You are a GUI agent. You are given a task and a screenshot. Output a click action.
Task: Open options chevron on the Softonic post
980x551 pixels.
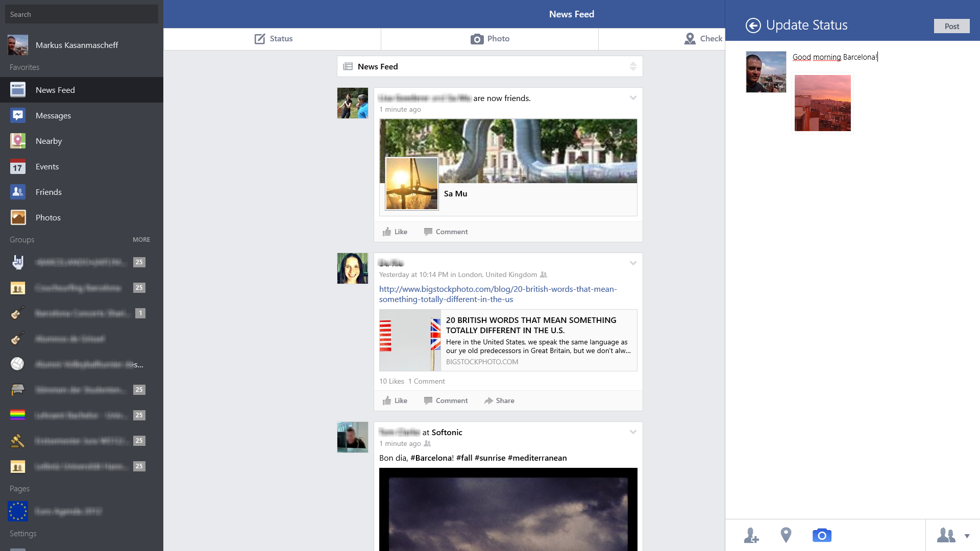tap(633, 432)
